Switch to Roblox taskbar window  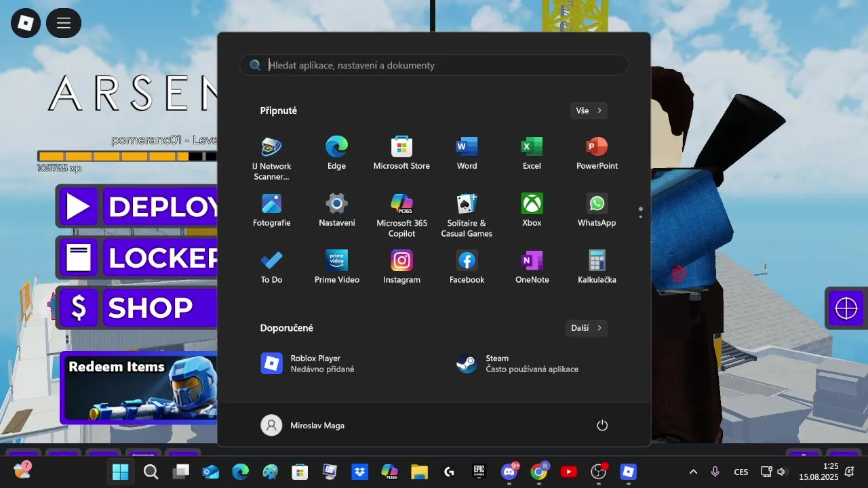tap(628, 472)
